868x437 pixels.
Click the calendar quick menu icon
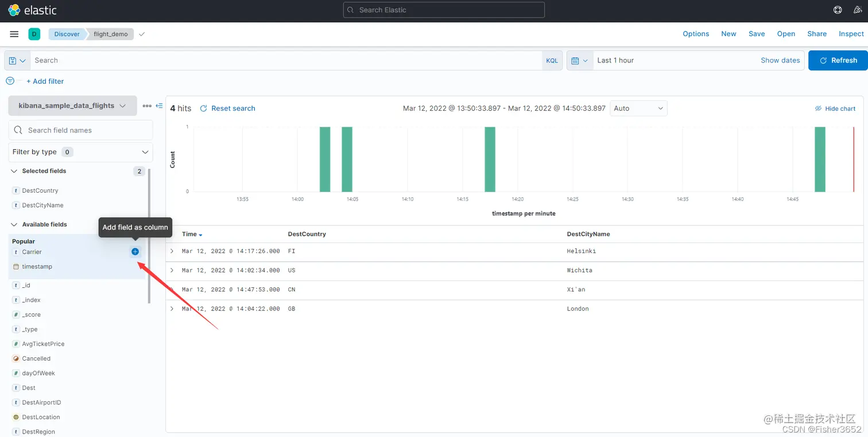579,60
